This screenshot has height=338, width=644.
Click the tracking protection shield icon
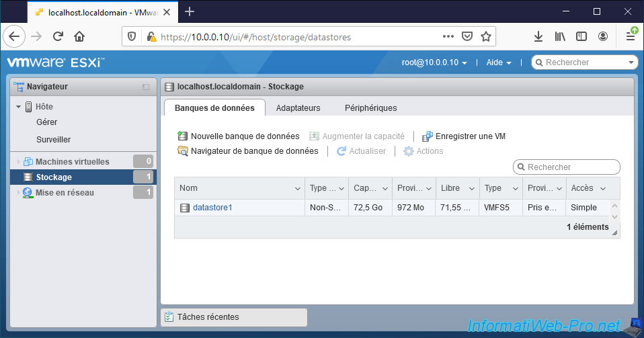132,36
